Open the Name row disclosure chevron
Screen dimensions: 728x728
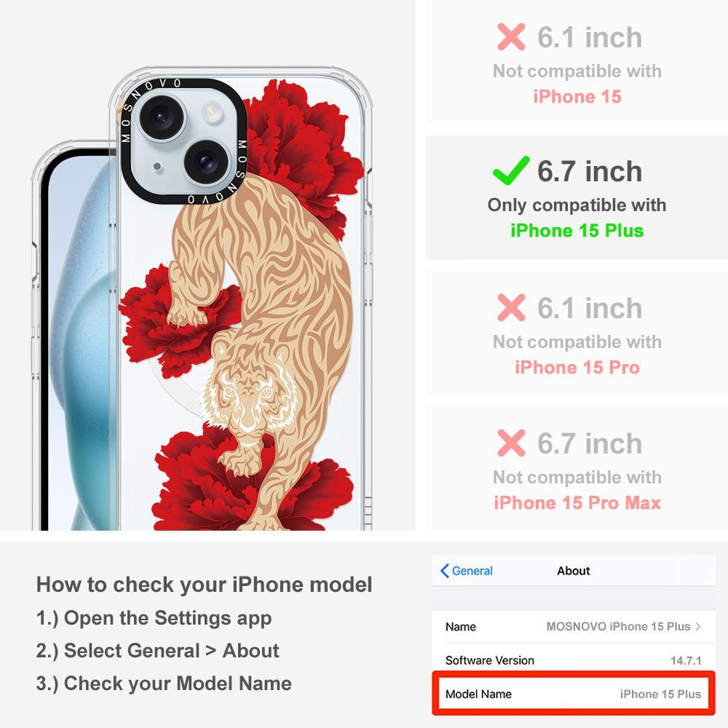[698, 626]
